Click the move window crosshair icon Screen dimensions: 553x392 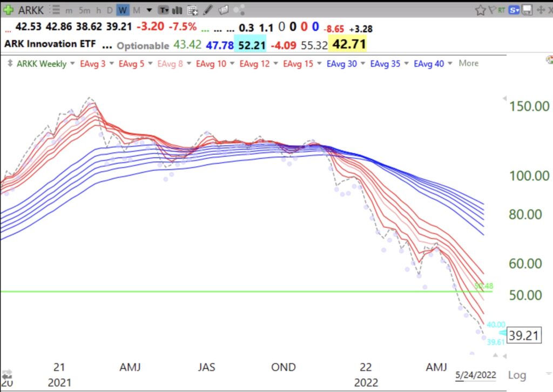click(x=540, y=10)
